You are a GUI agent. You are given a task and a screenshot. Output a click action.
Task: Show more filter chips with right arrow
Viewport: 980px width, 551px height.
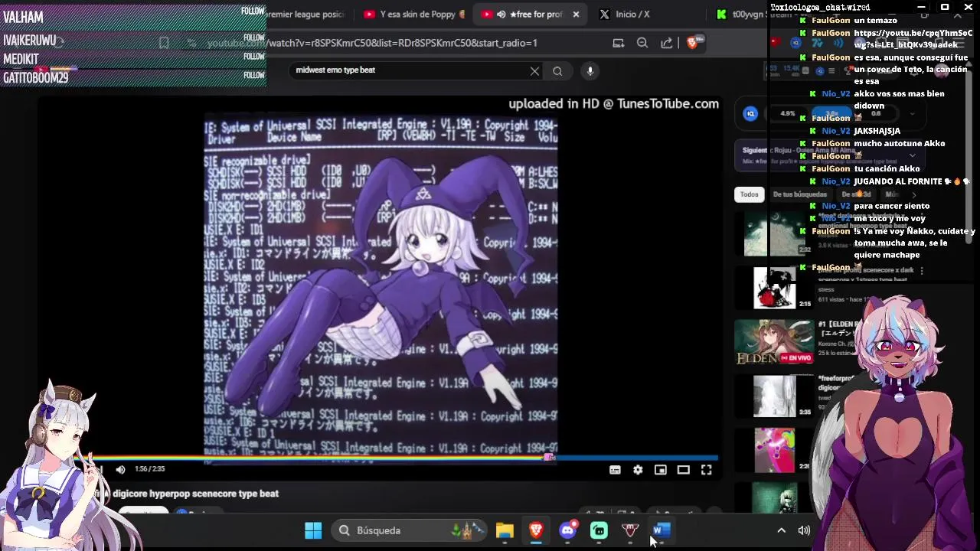tap(913, 194)
